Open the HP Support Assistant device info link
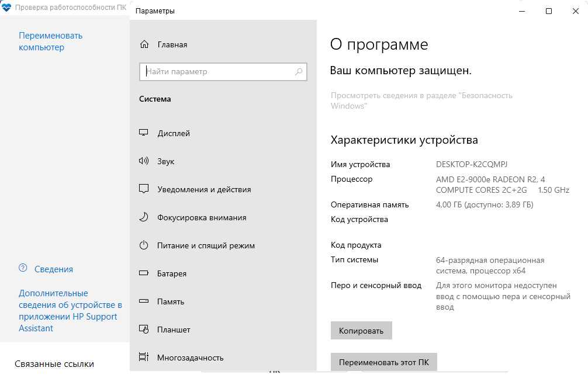The height and width of the screenshot is (378, 588). pos(70,311)
